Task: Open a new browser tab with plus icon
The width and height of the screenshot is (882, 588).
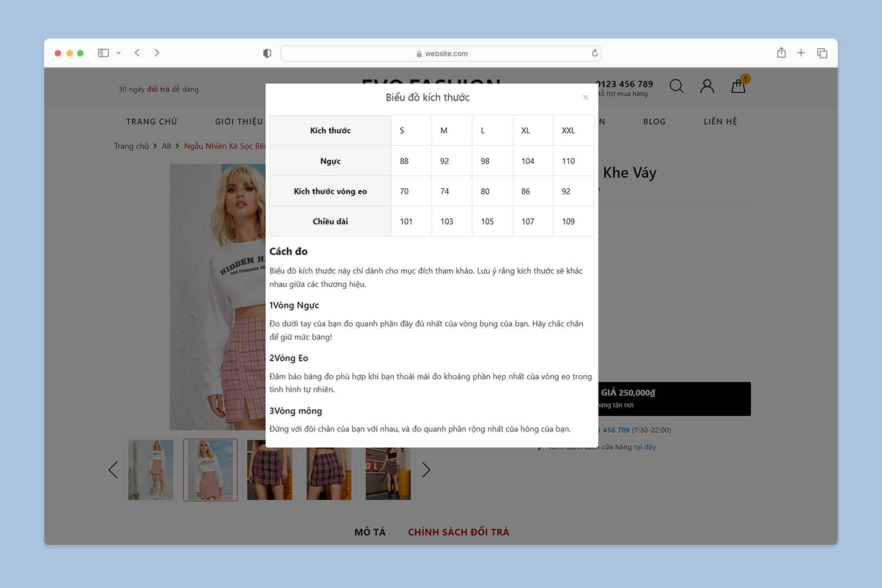Action: (x=801, y=53)
